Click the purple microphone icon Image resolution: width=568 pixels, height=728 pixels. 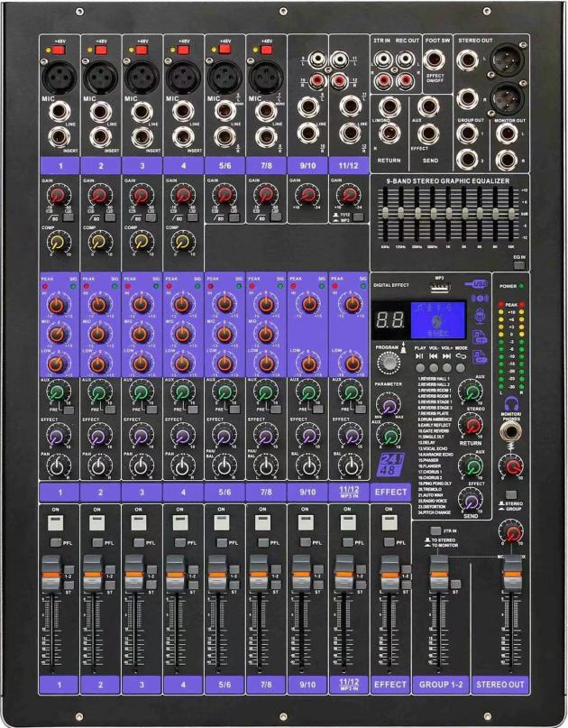(x=480, y=316)
